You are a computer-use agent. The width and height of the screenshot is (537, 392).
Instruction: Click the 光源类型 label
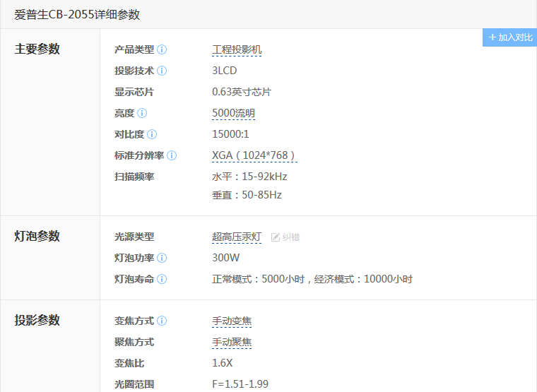click(x=134, y=237)
